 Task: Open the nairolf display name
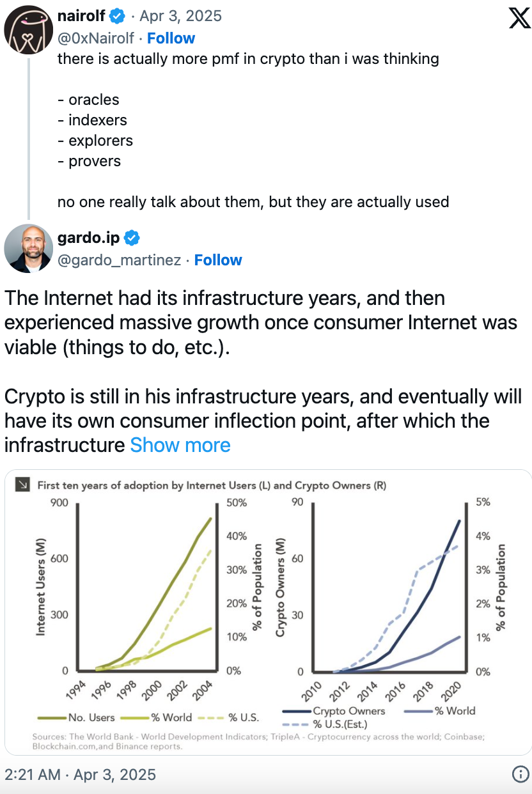[x=81, y=16]
